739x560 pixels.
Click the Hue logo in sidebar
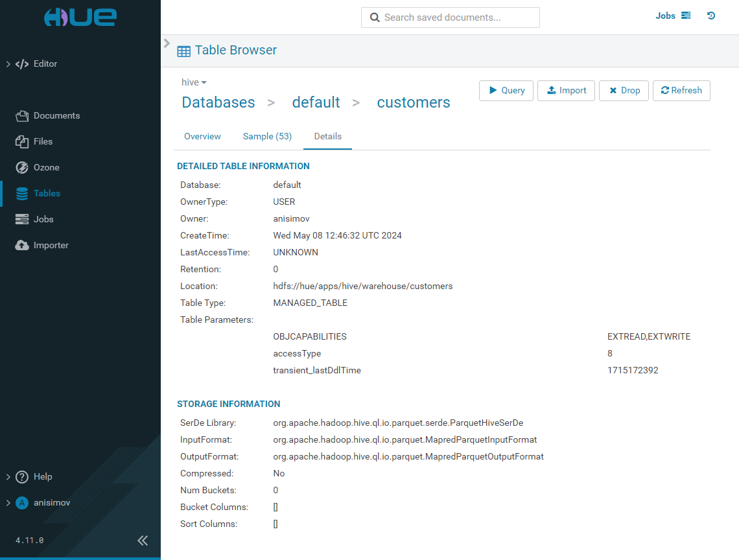(x=80, y=17)
